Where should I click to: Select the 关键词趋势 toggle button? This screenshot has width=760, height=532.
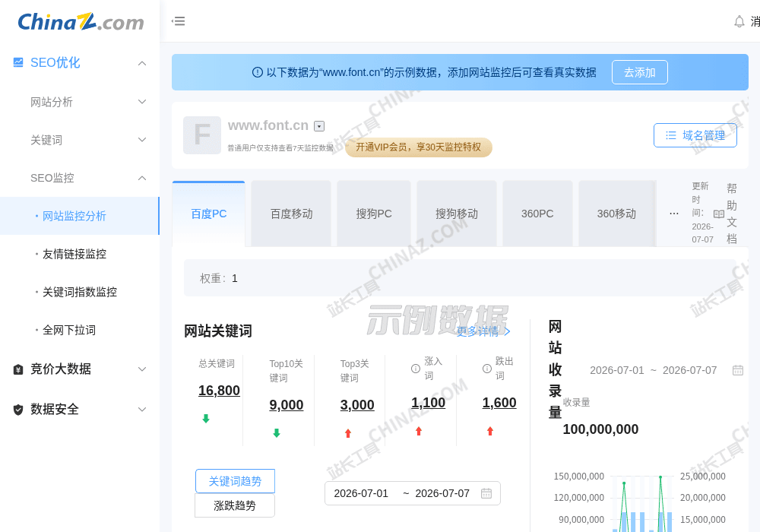[235, 481]
